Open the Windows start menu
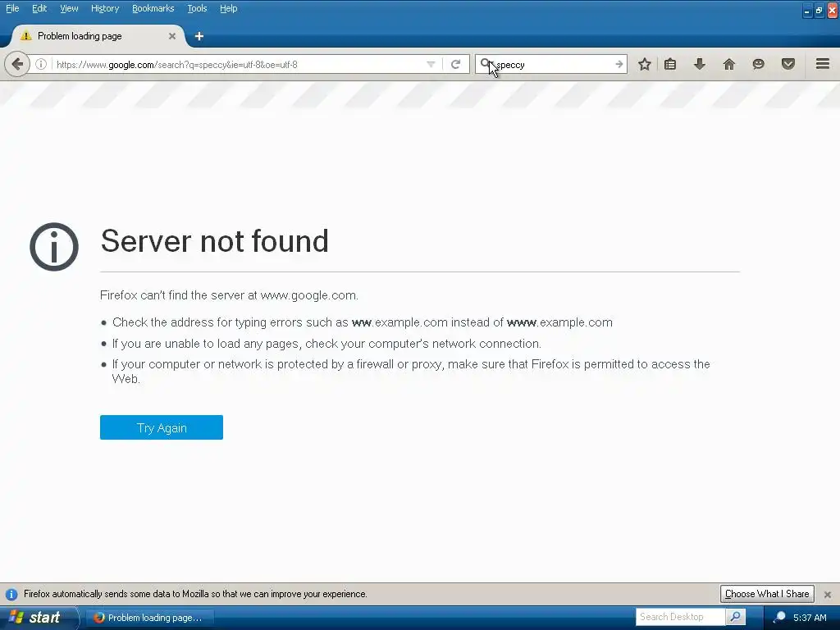This screenshot has width=840, height=630. coord(39,618)
